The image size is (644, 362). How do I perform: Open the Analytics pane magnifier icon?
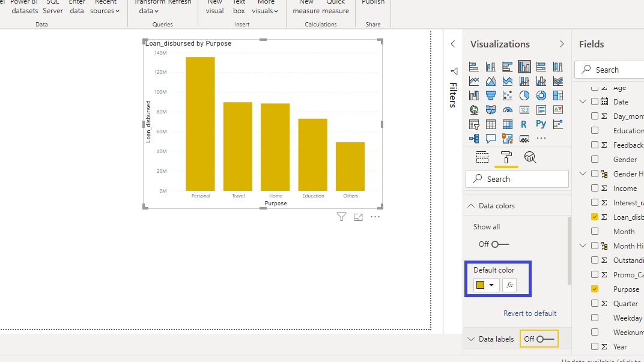530,157
